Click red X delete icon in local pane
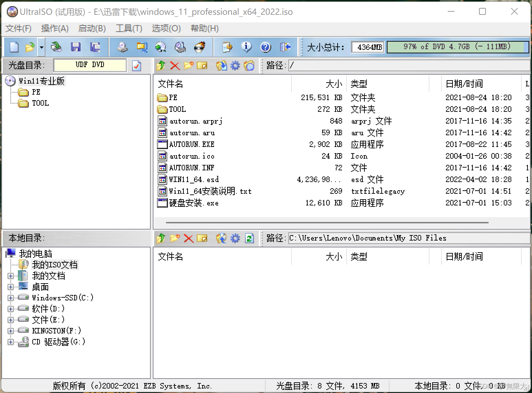The width and height of the screenshot is (532, 393). point(189,238)
